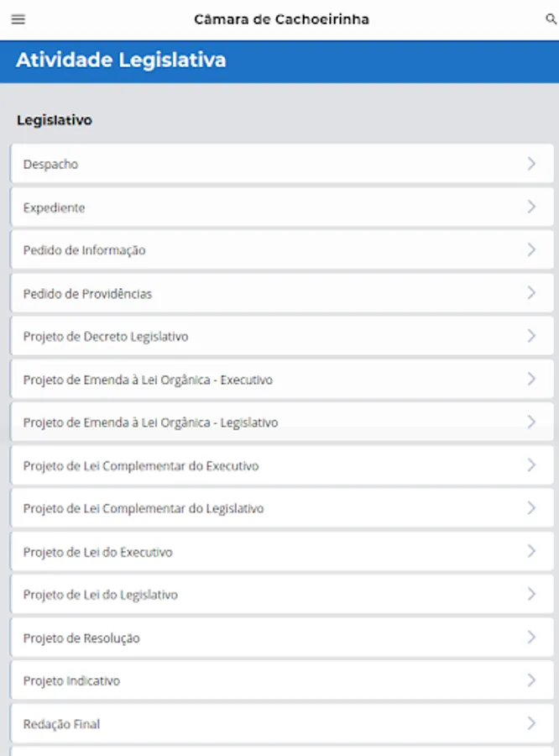The width and height of the screenshot is (559, 756).
Task: Click the Expediente list item text
Action: click(54, 207)
